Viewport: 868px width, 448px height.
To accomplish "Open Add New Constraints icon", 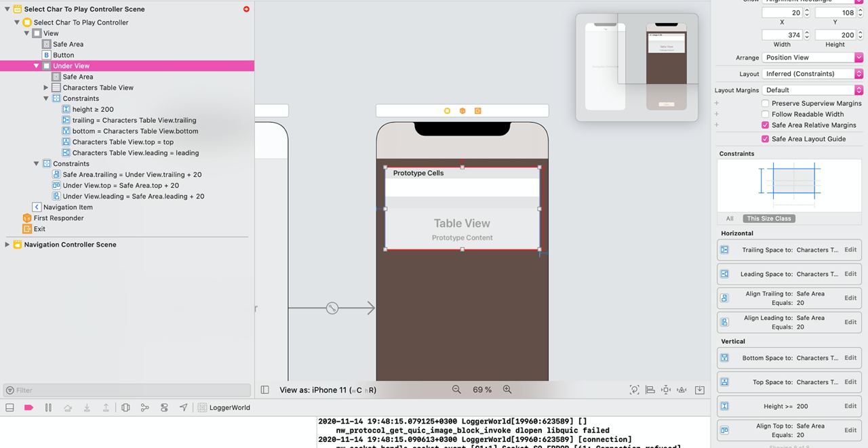I will [x=667, y=390].
